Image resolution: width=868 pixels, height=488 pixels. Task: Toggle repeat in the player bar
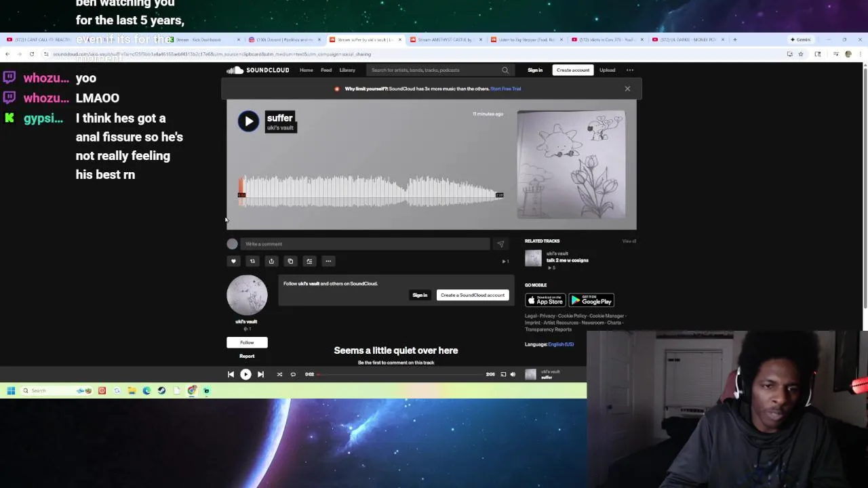point(293,374)
